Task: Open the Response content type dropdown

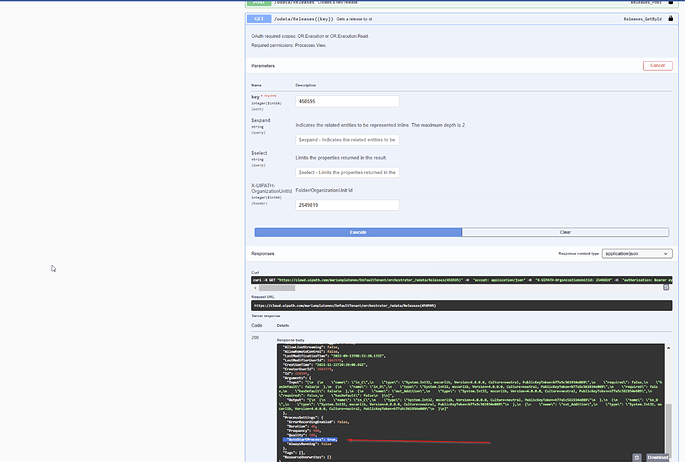Action: pos(637,254)
